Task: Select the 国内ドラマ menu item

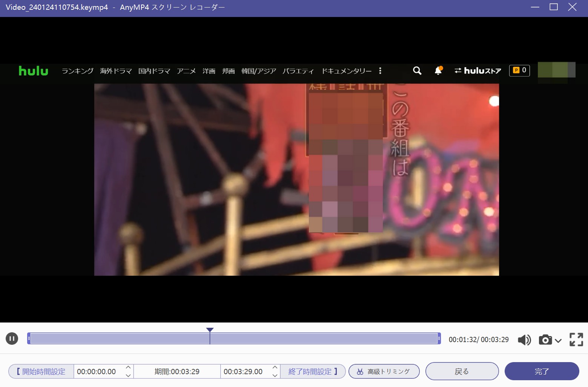Action: pyautogui.click(x=154, y=71)
